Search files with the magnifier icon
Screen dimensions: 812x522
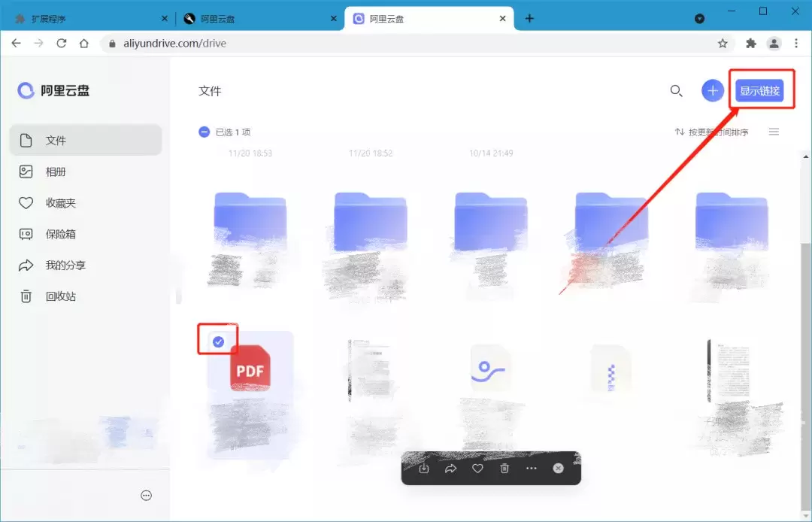click(676, 91)
